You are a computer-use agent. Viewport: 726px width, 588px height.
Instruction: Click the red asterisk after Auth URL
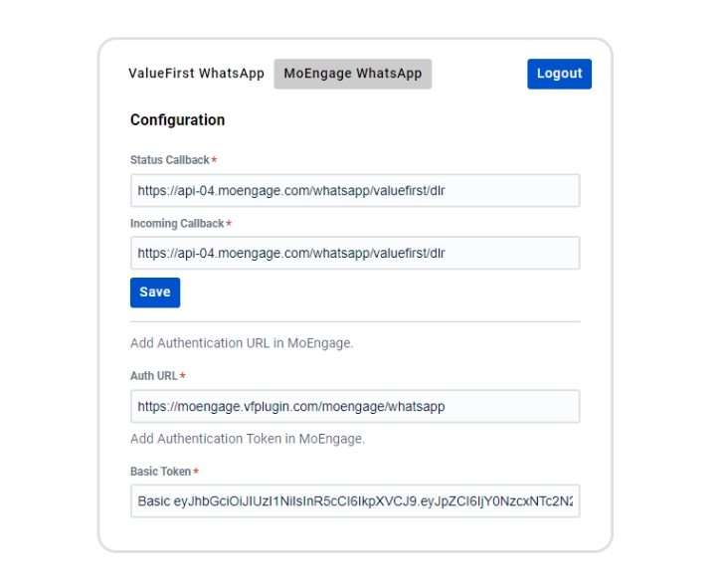[x=183, y=376]
